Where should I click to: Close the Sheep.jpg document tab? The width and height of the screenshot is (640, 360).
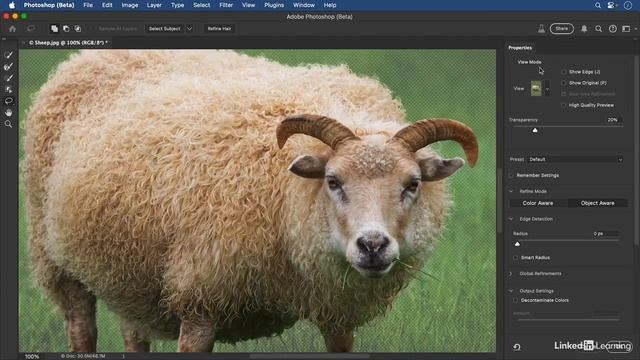[23, 42]
